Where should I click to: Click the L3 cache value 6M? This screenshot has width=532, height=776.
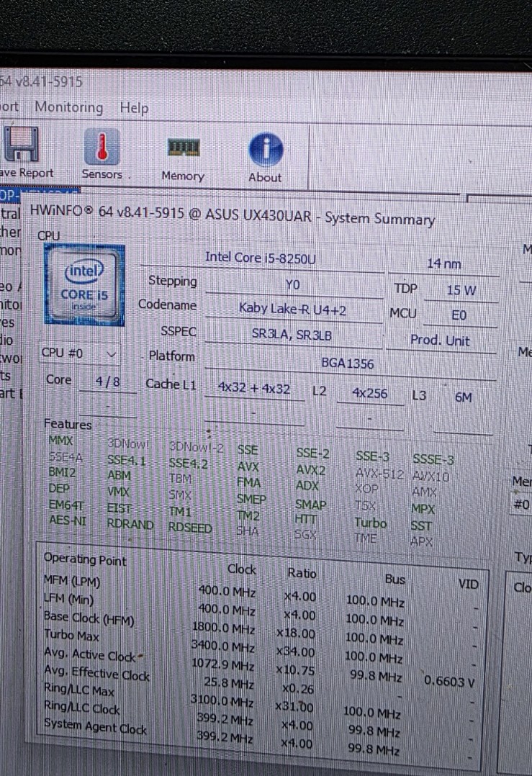click(x=463, y=397)
